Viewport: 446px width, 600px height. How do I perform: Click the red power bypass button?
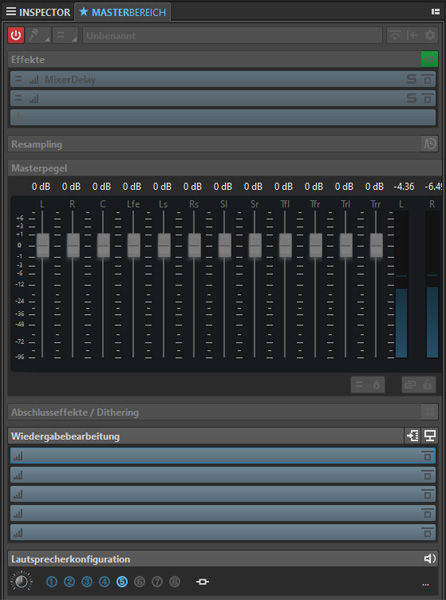(x=16, y=35)
